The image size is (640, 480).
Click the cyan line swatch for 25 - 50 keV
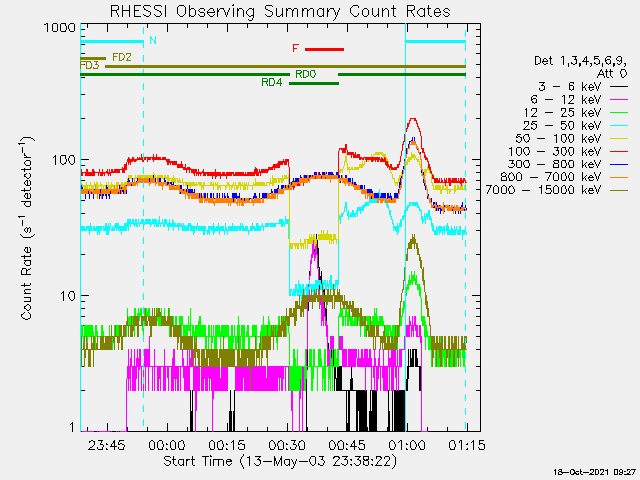tap(619, 126)
